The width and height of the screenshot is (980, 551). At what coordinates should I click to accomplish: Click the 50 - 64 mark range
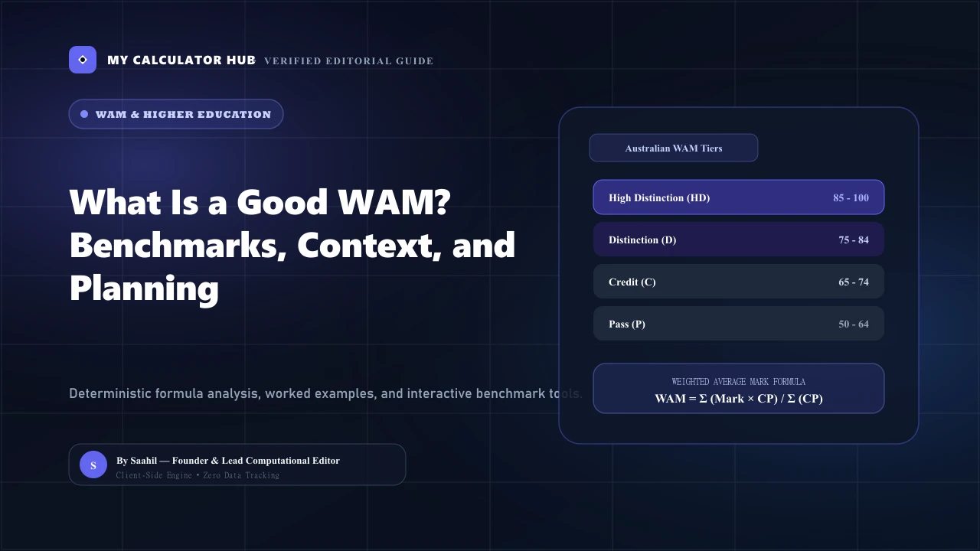(854, 324)
